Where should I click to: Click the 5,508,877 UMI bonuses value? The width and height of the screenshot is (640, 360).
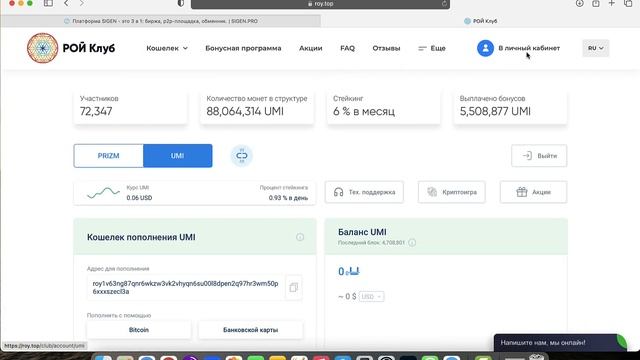495,111
